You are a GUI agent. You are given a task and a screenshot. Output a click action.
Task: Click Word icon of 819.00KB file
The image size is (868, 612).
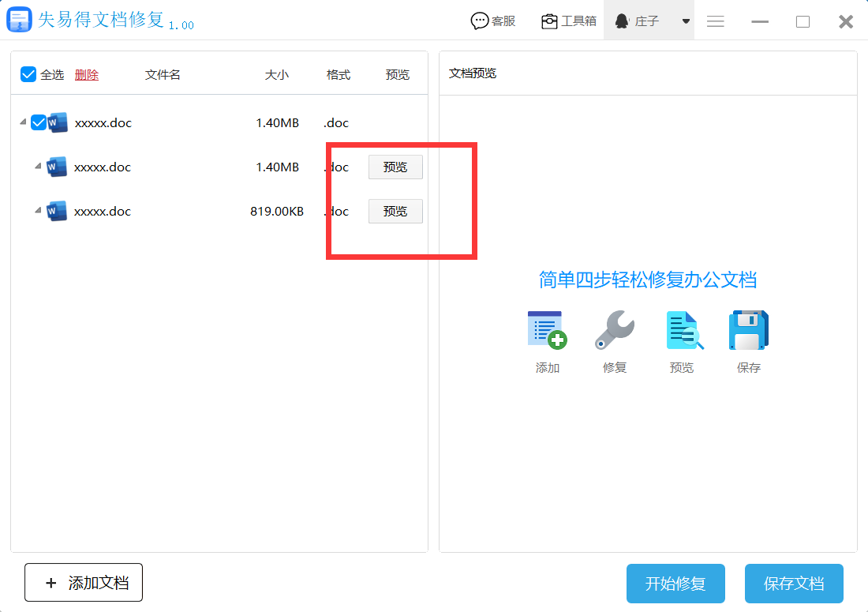point(57,211)
